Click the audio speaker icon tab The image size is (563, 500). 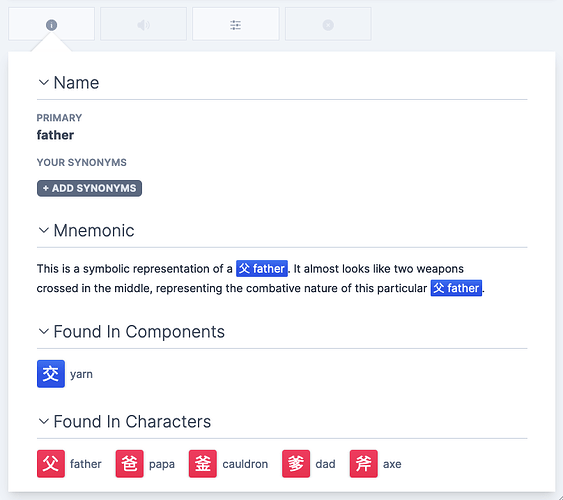tap(143, 25)
